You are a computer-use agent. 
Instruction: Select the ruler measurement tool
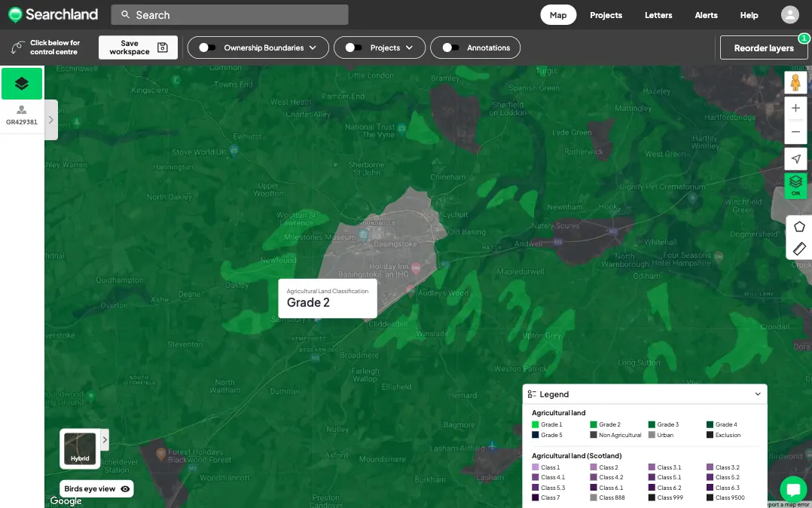[x=798, y=249]
